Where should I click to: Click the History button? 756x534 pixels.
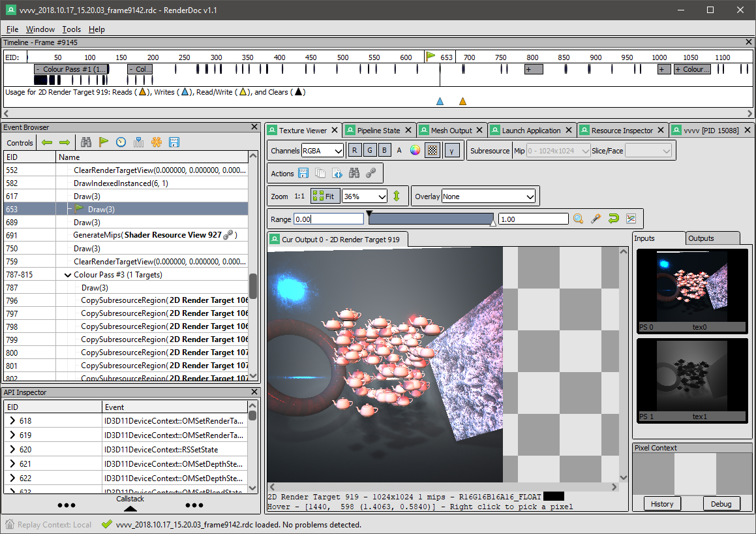coord(662,503)
